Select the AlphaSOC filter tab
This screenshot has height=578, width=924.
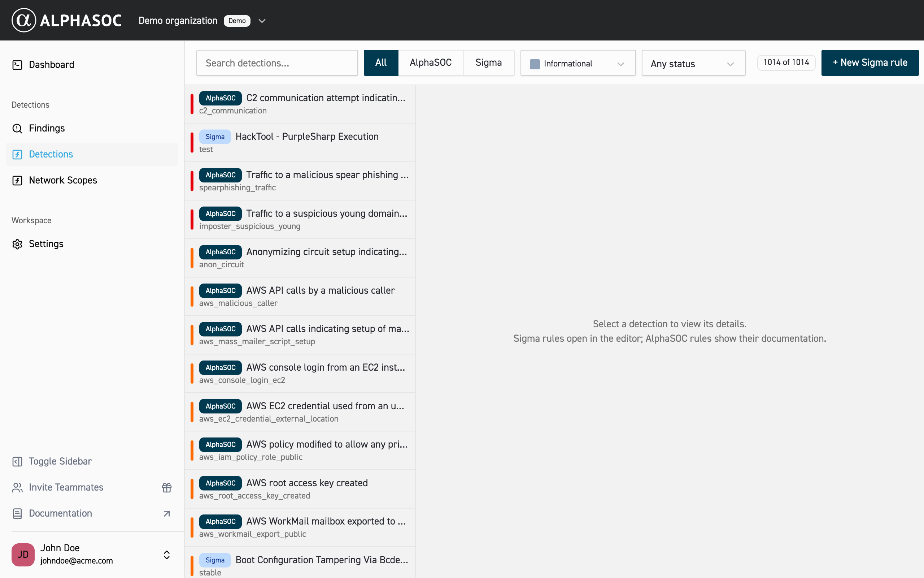click(x=431, y=63)
